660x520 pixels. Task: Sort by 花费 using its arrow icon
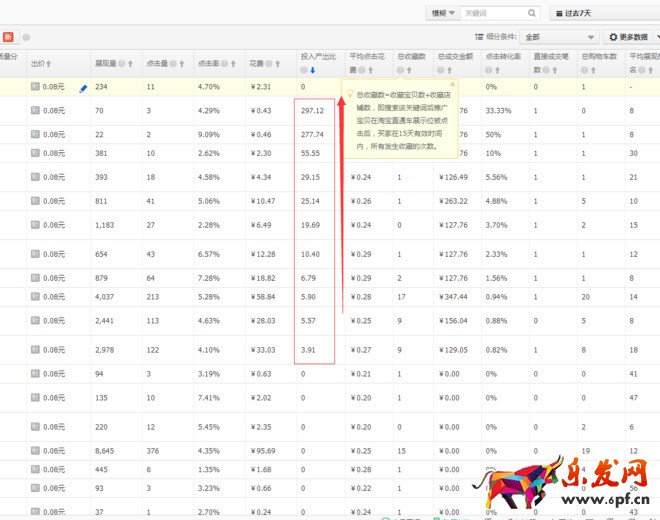click(279, 63)
